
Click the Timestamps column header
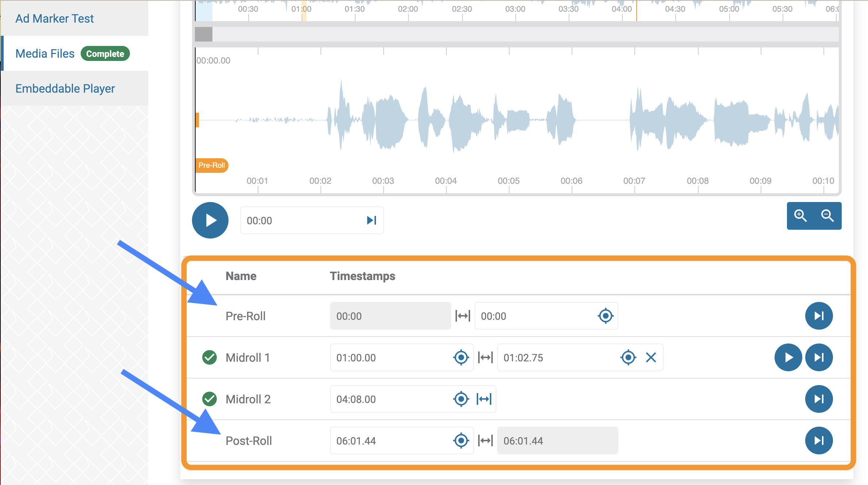point(362,276)
